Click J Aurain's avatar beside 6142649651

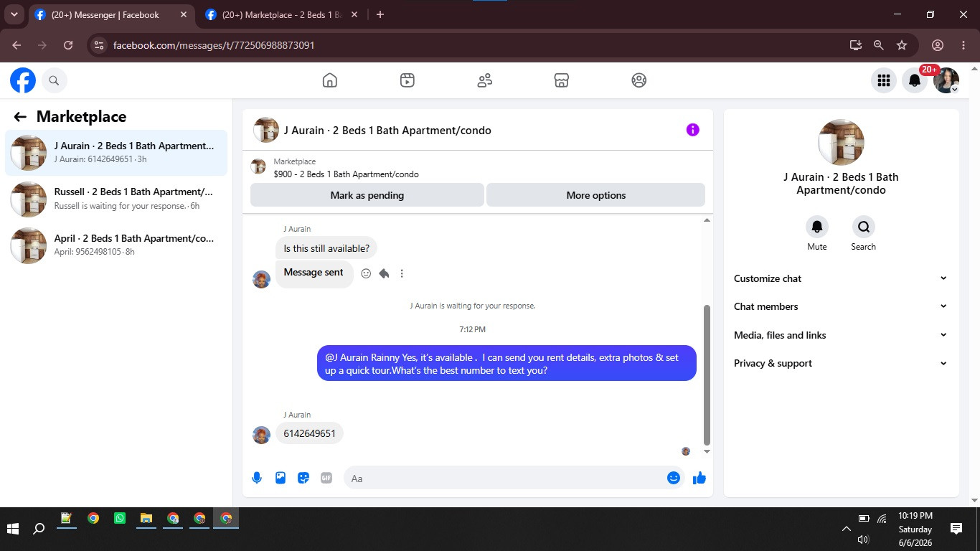261,435
